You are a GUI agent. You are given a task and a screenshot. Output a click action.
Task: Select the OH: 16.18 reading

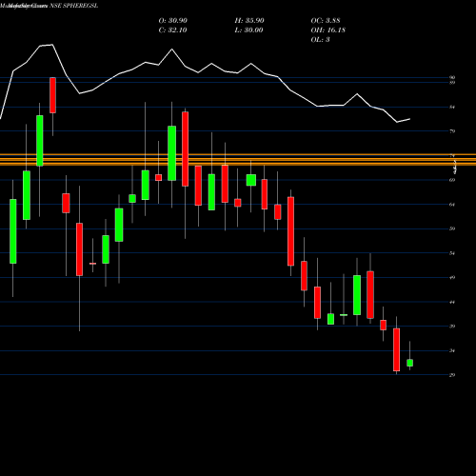(x=328, y=30)
